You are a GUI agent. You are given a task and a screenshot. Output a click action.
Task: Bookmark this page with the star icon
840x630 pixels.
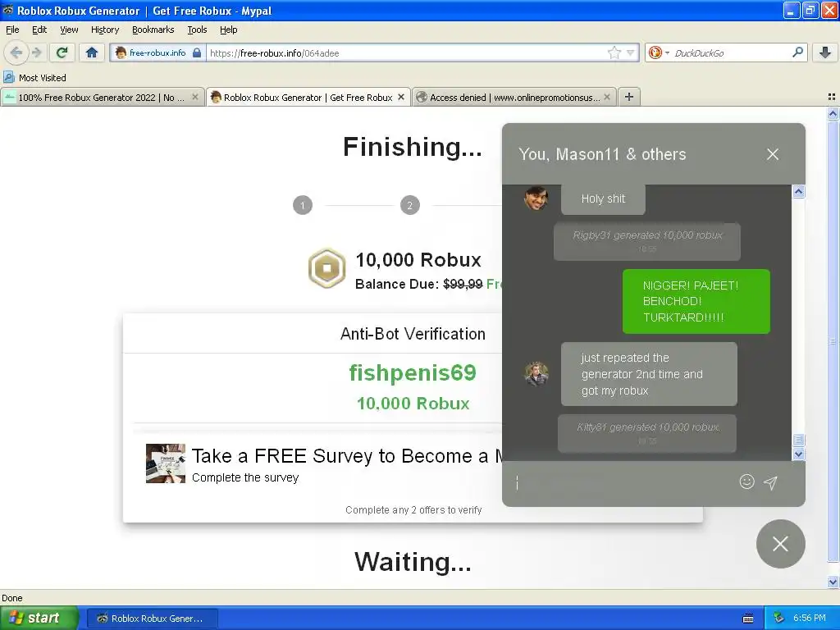point(614,52)
